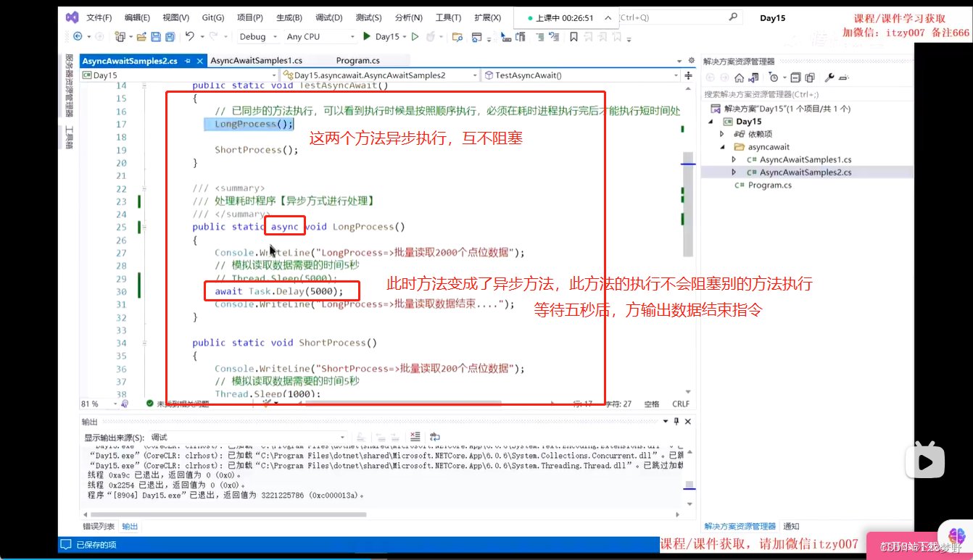The width and height of the screenshot is (973, 560).
Task: Click the navigate backward arrow icon
Action: click(x=76, y=36)
